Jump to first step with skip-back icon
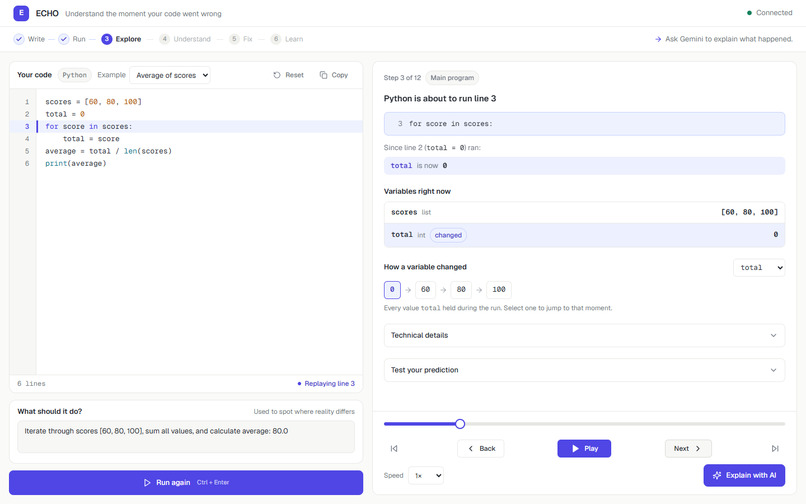Image resolution: width=806 pixels, height=504 pixels. point(394,448)
